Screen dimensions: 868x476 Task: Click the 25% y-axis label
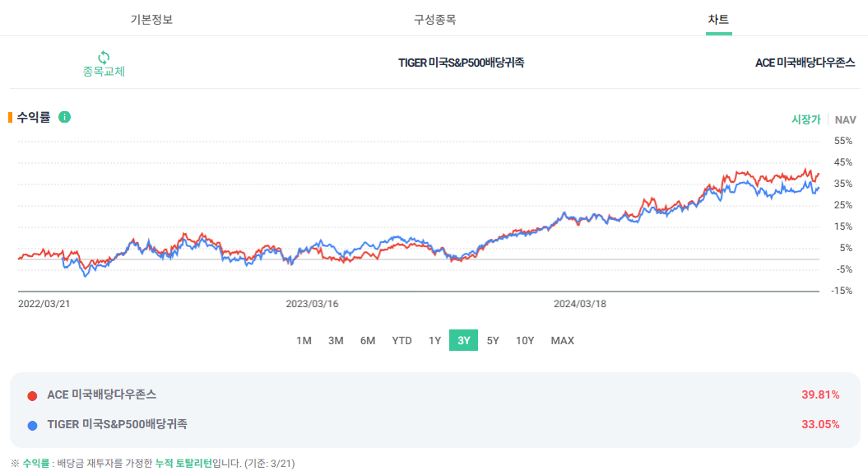point(843,205)
